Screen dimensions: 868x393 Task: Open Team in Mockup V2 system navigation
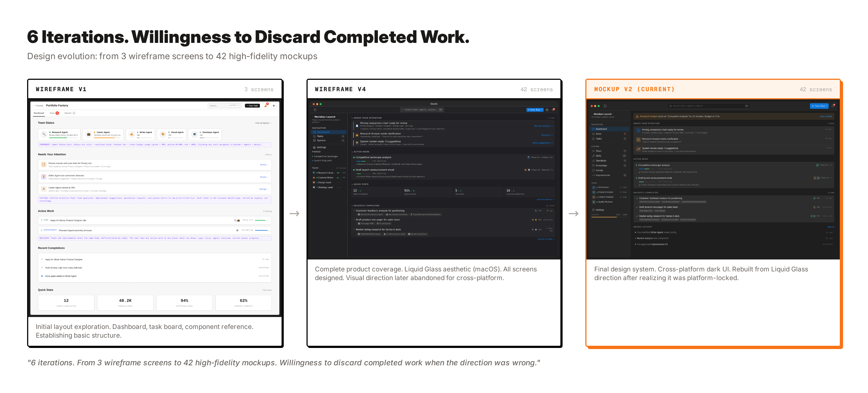click(x=609, y=151)
